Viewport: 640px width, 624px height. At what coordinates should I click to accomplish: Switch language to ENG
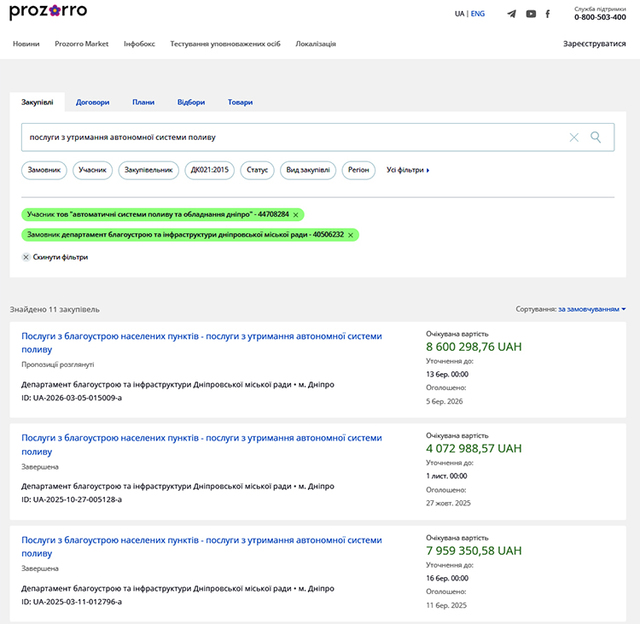(x=478, y=14)
